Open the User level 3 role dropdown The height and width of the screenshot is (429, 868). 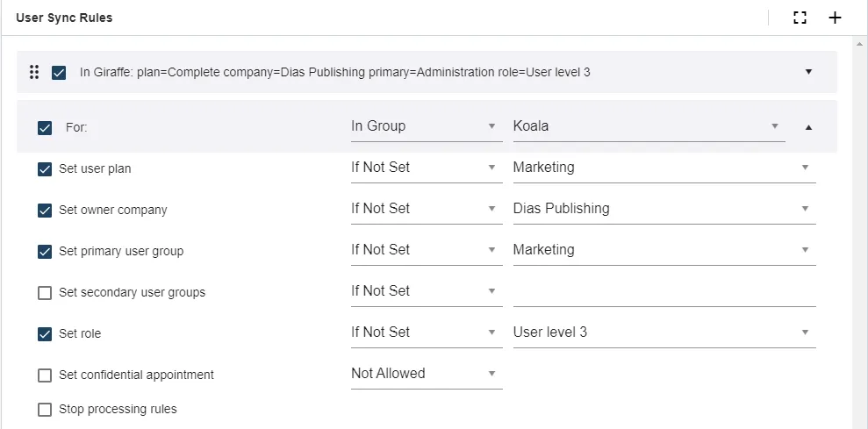(664, 332)
